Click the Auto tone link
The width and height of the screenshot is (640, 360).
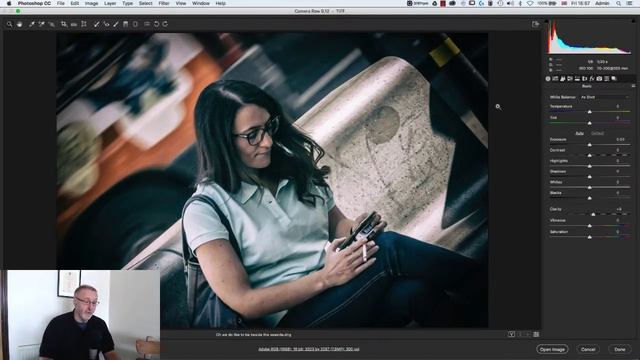click(x=579, y=133)
